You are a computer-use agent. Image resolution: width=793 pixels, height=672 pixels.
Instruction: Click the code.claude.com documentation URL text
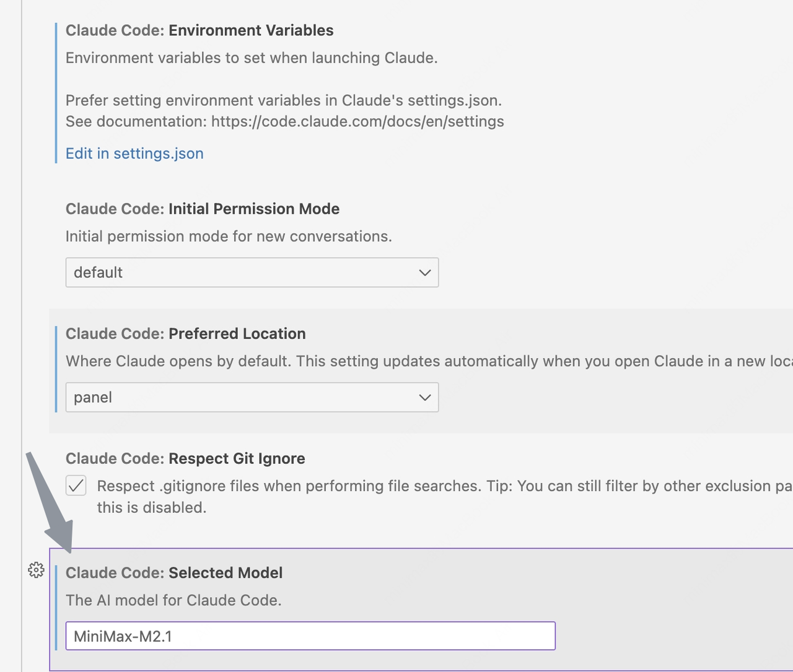(x=357, y=121)
